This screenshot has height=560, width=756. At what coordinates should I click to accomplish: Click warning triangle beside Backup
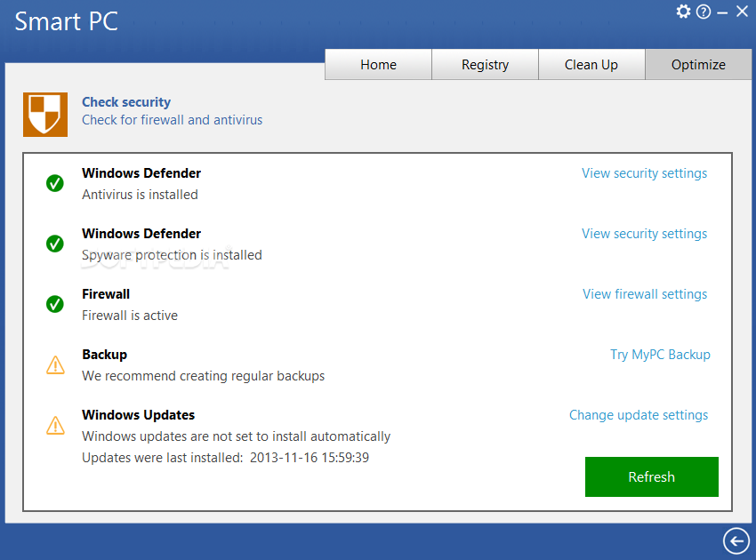click(x=55, y=364)
